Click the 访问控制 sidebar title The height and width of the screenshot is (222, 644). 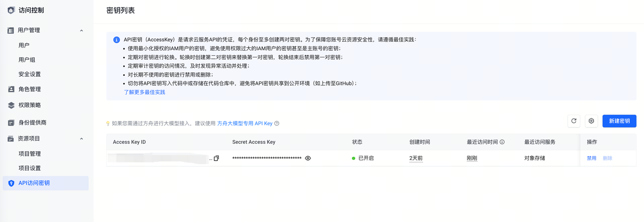click(31, 10)
